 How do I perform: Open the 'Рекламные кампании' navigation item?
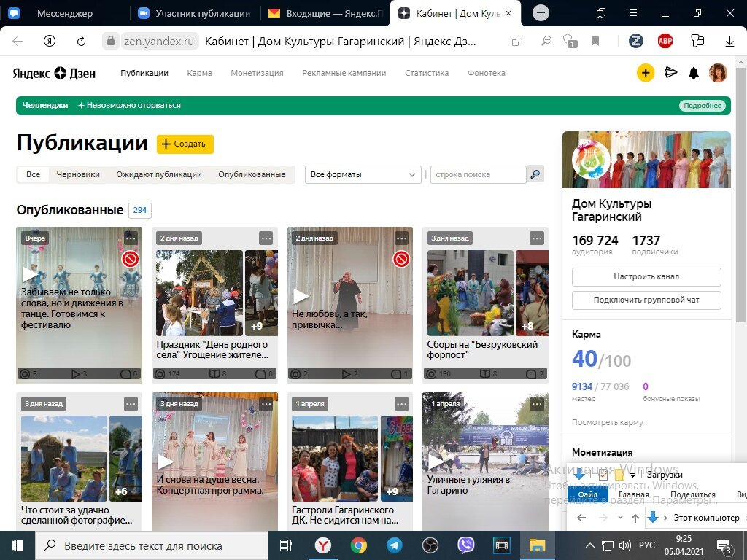click(344, 73)
